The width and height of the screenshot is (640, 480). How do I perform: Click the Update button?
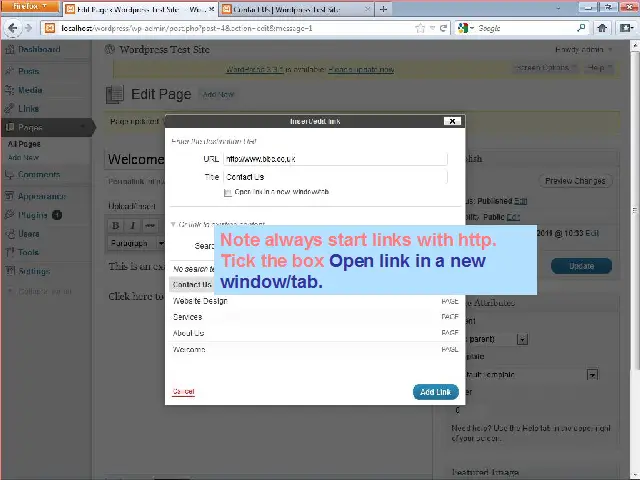click(x=581, y=266)
